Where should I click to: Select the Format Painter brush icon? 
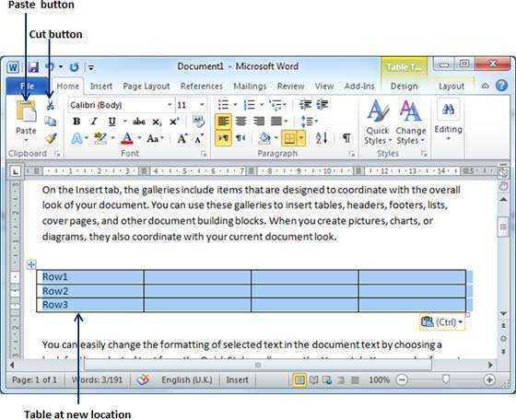click(51, 138)
